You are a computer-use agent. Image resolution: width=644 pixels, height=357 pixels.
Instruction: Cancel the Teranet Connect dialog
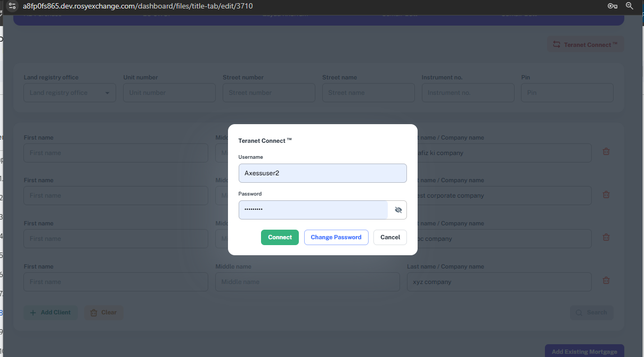tap(390, 237)
